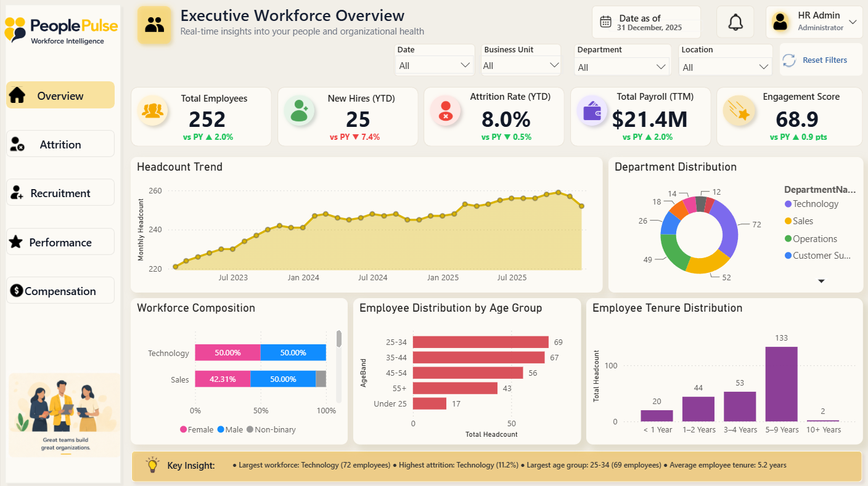Click the Reset Filters link
This screenshot has height=486, width=868.
(x=825, y=60)
